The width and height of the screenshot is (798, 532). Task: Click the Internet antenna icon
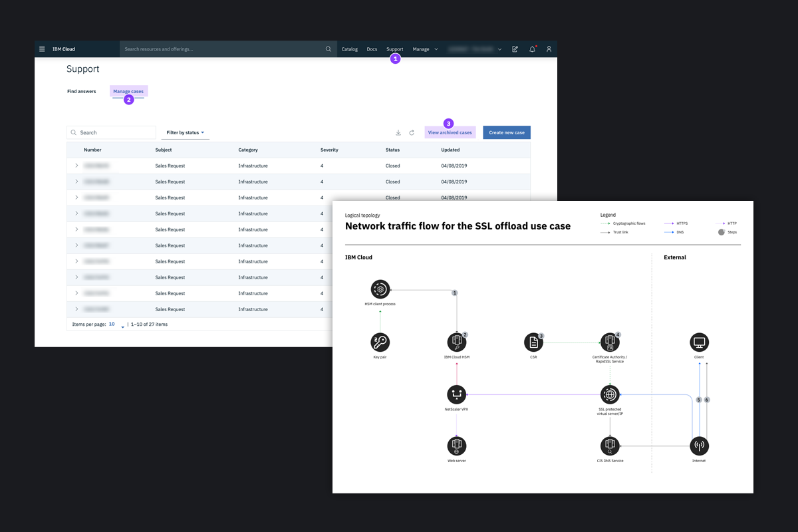[x=699, y=446]
